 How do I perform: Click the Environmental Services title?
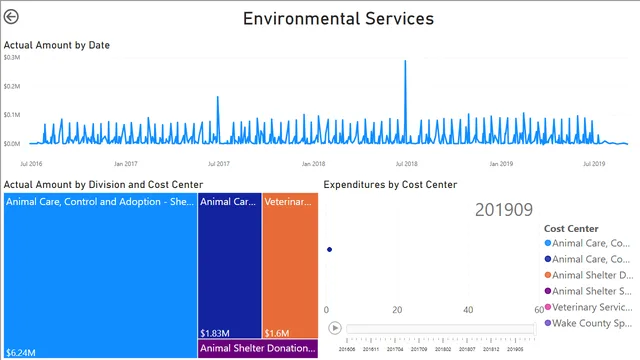[338, 19]
